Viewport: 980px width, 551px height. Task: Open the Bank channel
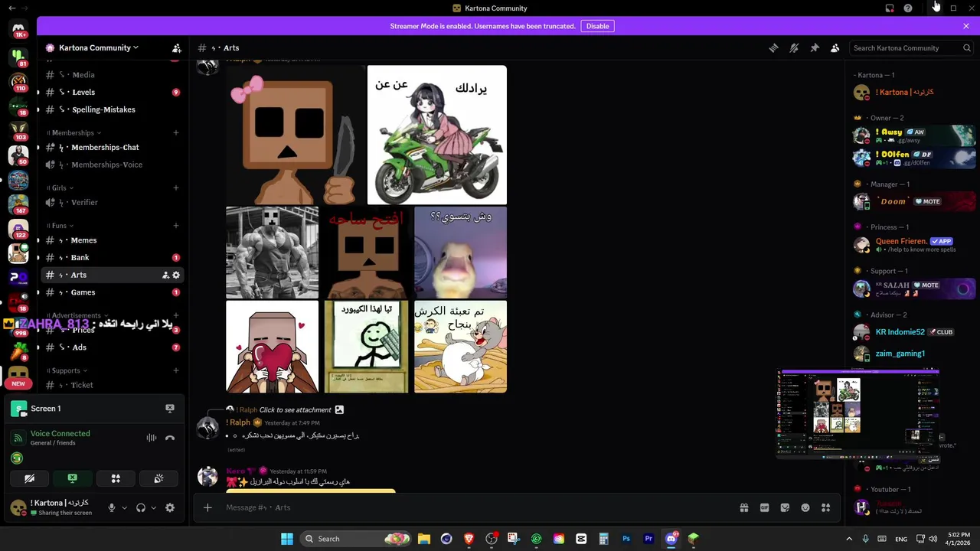111,257
